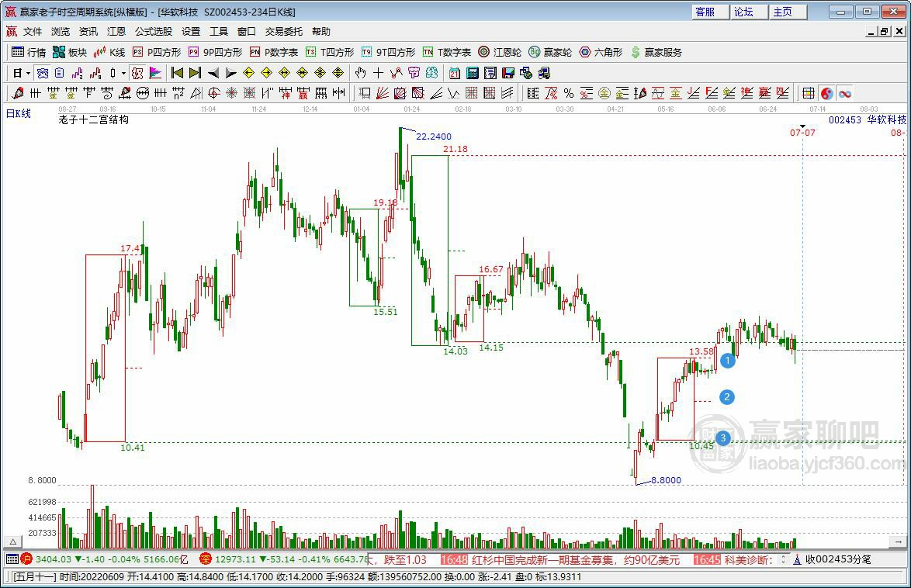Click the 老子十二宫结构 indicator title
Screen dimensions: 911x588
pyautogui.click(x=94, y=120)
